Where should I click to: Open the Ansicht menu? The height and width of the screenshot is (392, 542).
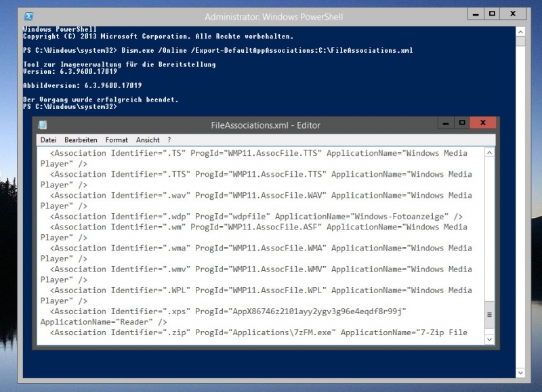[148, 140]
